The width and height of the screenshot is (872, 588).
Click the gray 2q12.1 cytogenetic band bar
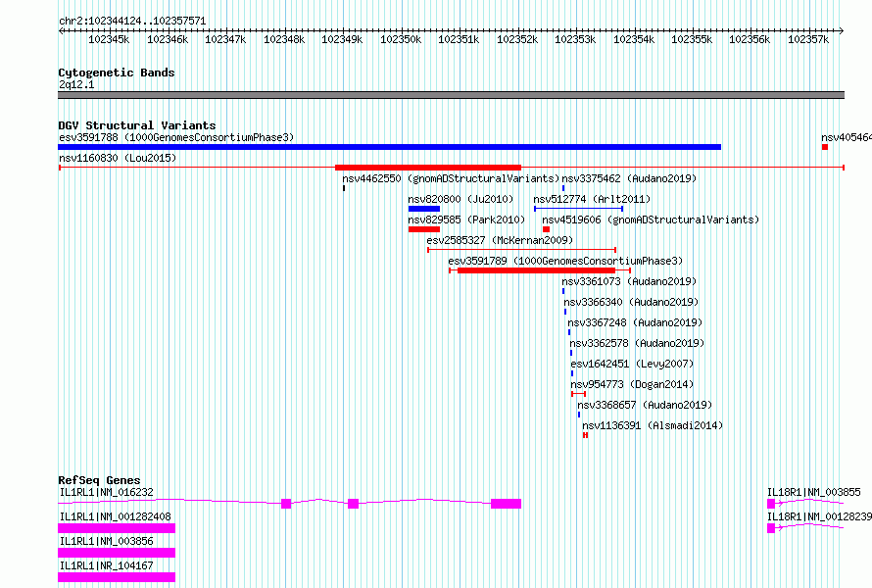pyautogui.click(x=451, y=95)
